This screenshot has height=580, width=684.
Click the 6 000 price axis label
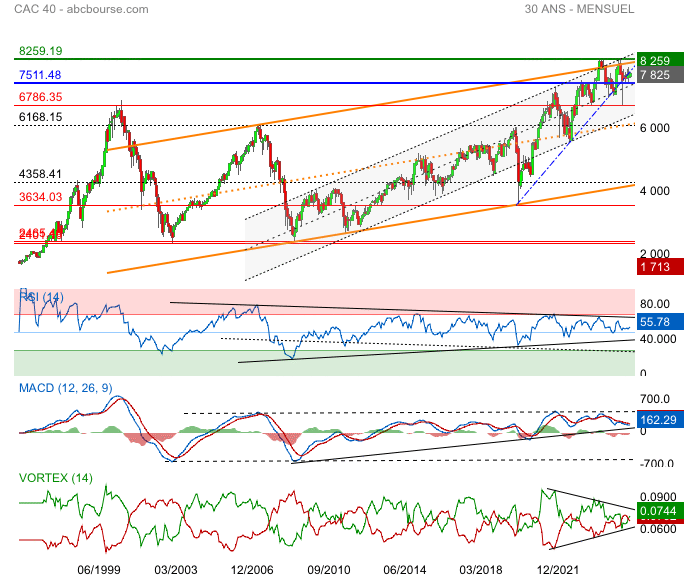(654, 128)
